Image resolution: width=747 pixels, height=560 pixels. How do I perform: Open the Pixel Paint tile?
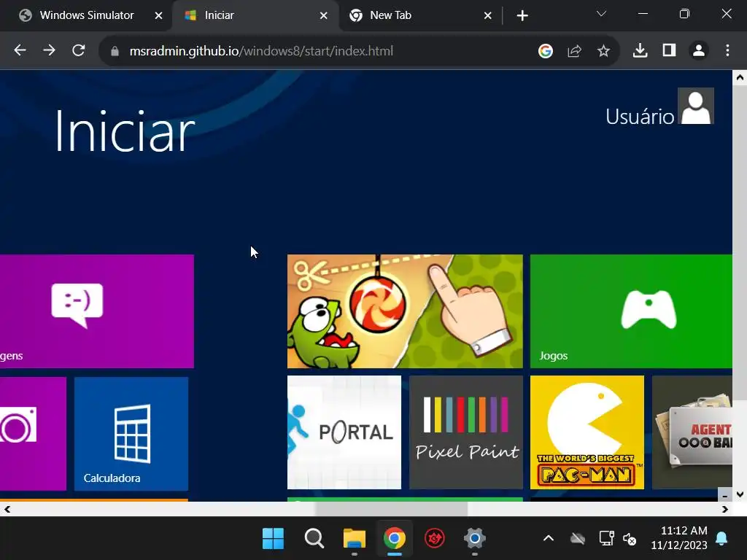click(466, 432)
